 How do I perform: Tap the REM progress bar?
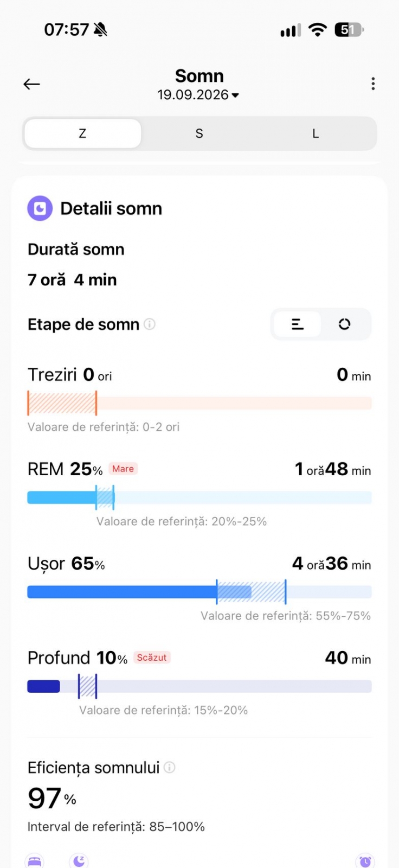[x=200, y=497]
